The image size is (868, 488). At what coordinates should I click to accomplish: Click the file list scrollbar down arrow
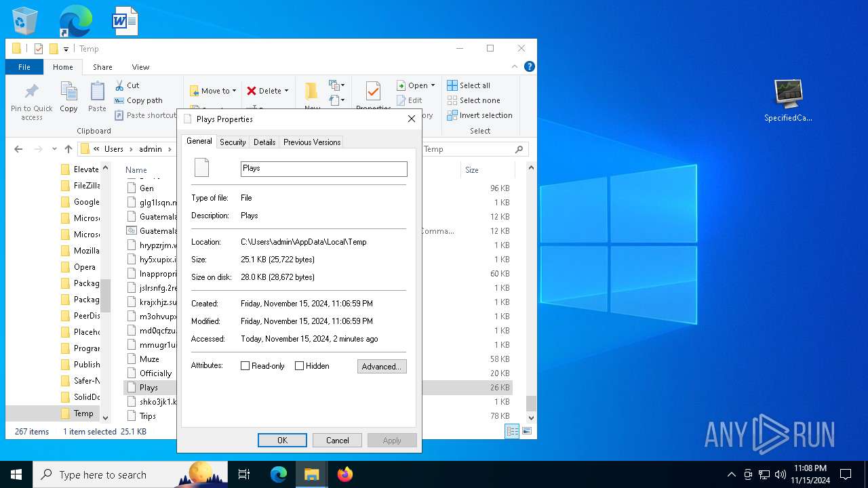[x=531, y=418]
